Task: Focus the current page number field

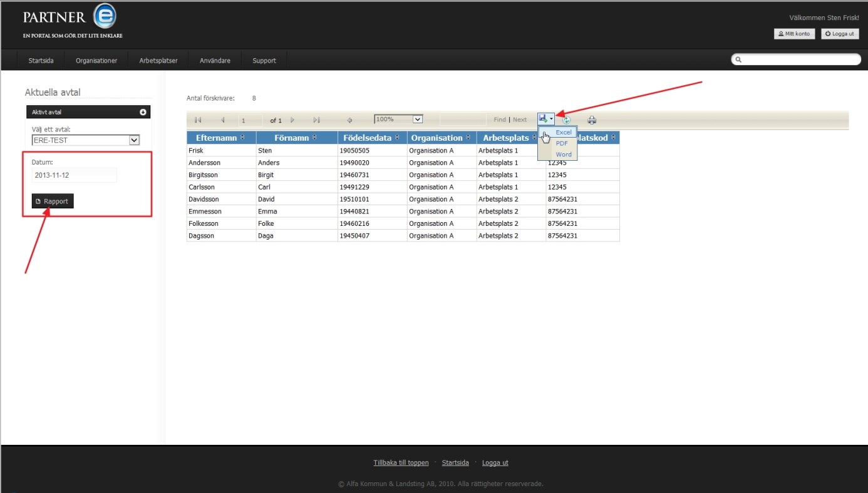Action: 251,120
